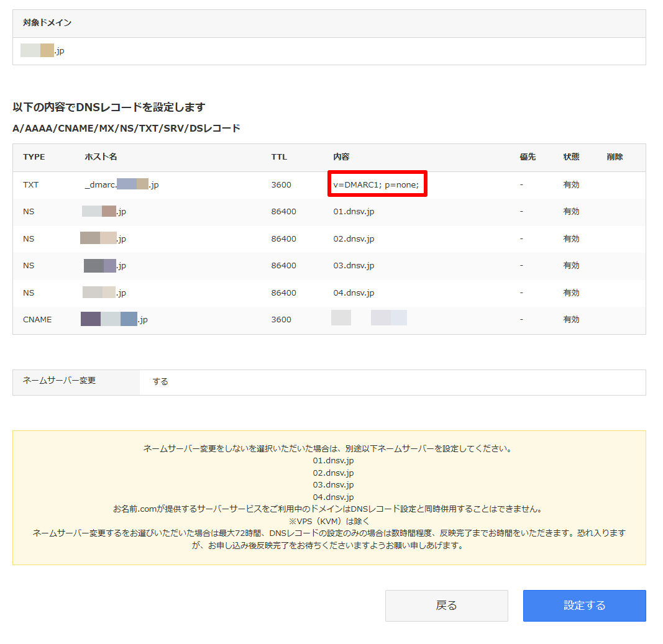663x644 pixels.
Task: Click the _dmarc host name in TXT row
Action: tap(121, 184)
